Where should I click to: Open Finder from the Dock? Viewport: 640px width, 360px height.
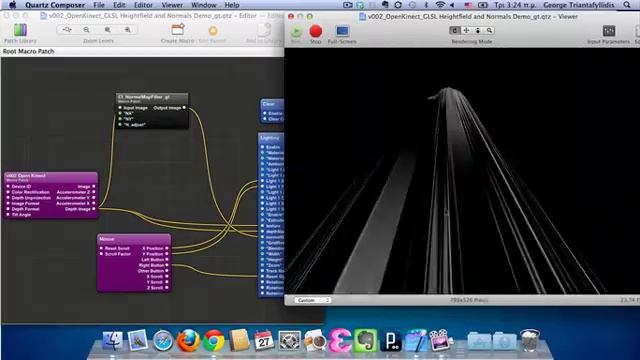112,341
